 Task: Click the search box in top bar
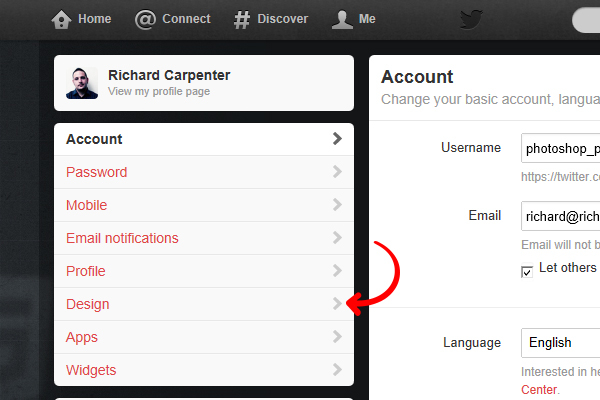pyautogui.click(x=586, y=20)
